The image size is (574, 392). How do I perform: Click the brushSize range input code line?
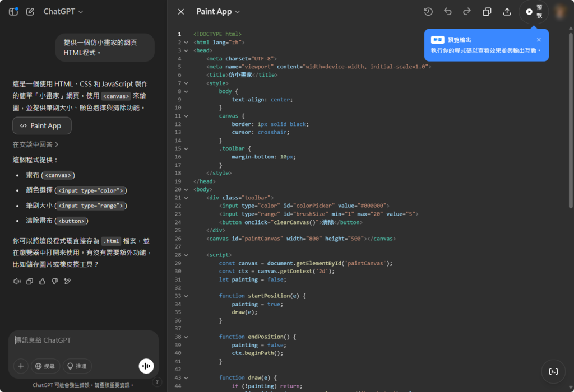pos(318,214)
